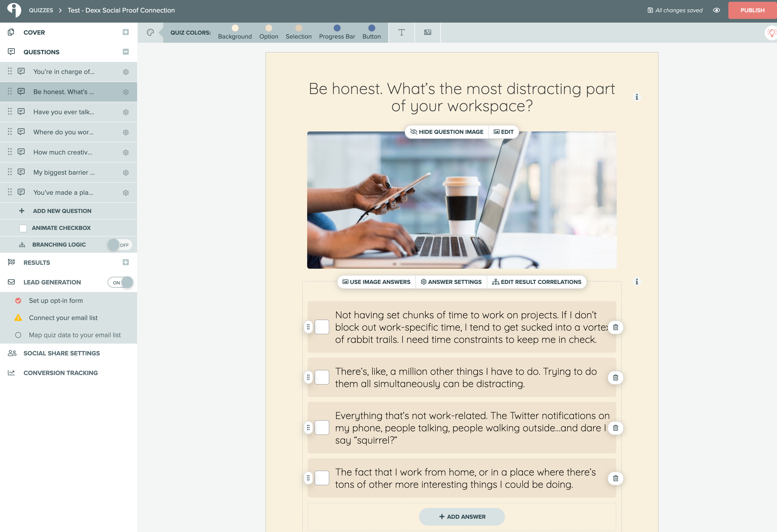The image size is (777, 532).
Task: Open settings gear for 'Have you ever talk...'
Action: pos(126,112)
